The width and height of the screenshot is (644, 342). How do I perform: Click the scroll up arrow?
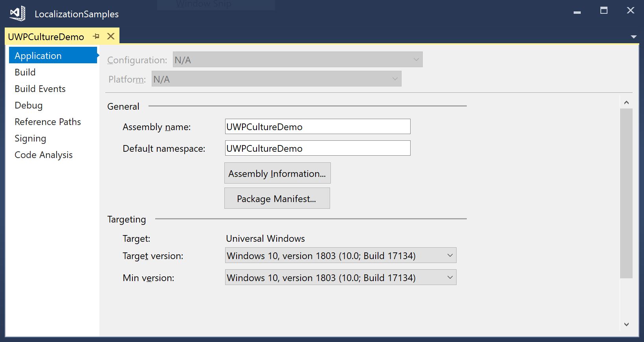[x=626, y=103]
